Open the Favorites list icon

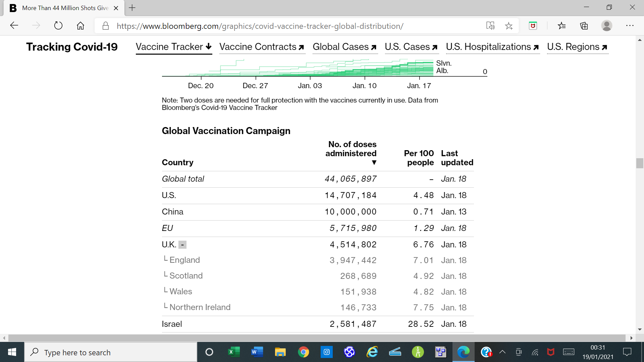coord(562,26)
